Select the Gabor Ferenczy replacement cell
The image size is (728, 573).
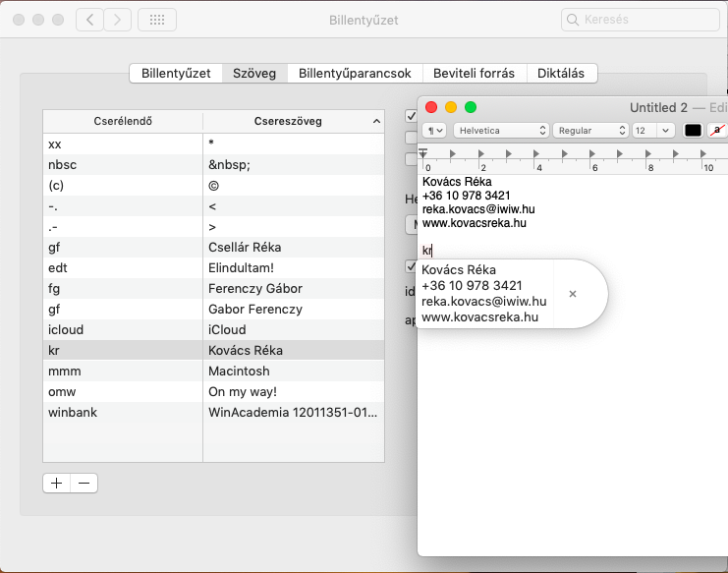pyautogui.click(x=294, y=310)
